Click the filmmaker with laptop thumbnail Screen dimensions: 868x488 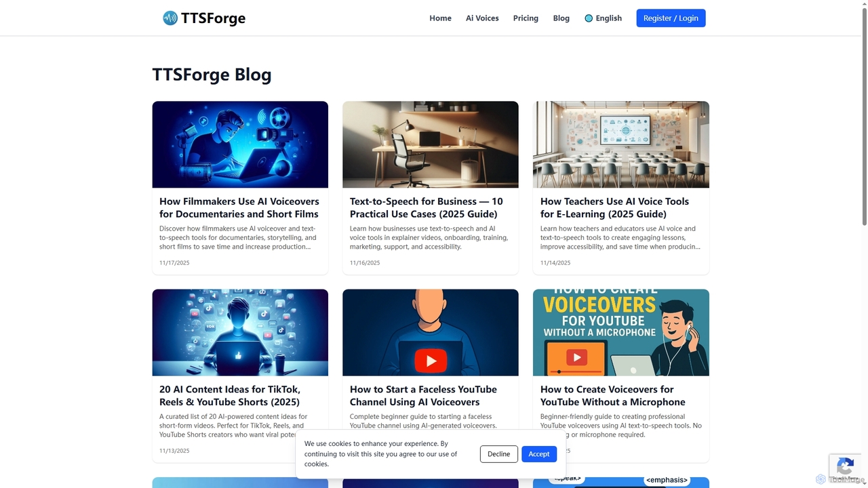[240, 144]
